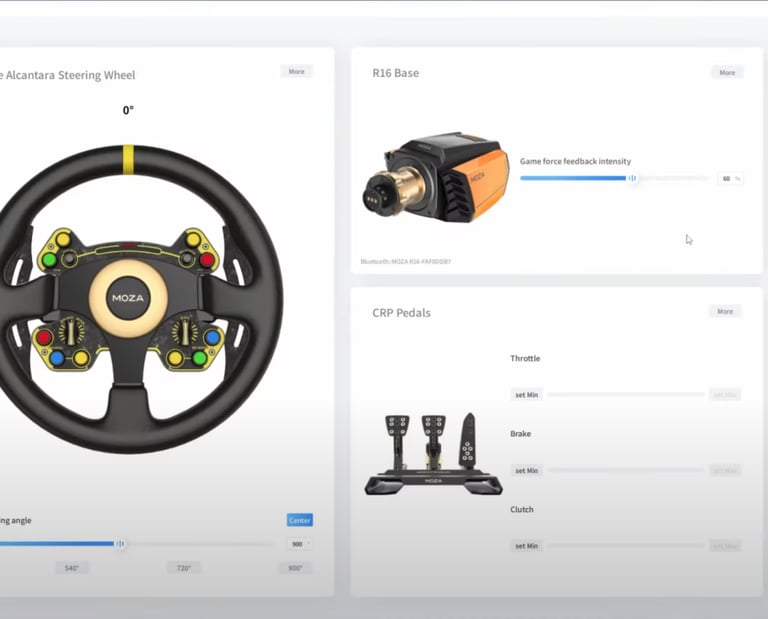Click the game force feedback intensity slider handle
This screenshot has height=619, width=768.
tap(633, 178)
